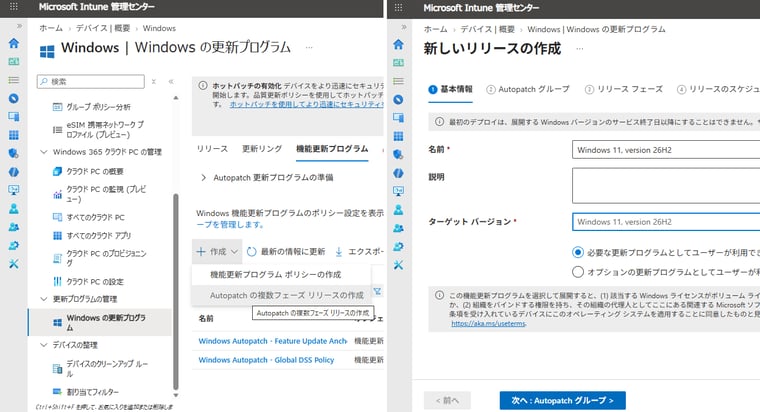Collapse the Windows 365 クラウド PC の管理 section
Viewport: 760px width, 412px height.
pos(44,152)
